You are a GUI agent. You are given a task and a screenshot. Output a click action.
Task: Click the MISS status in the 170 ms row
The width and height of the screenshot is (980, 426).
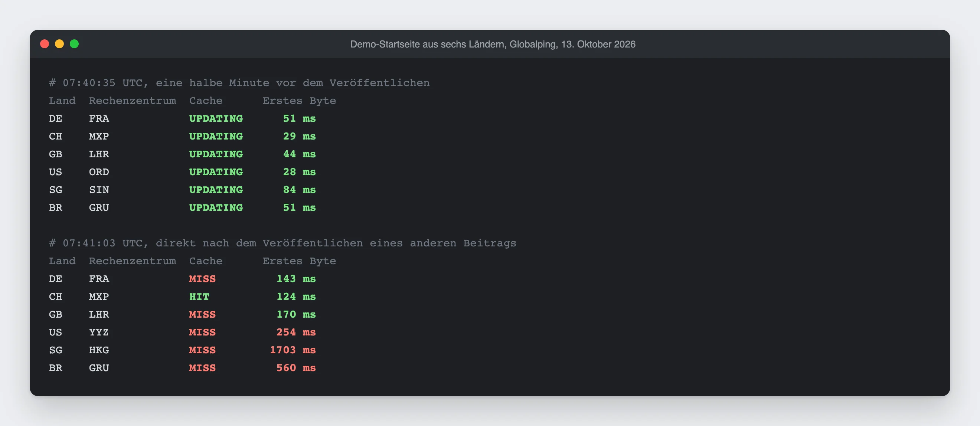(x=202, y=314)
